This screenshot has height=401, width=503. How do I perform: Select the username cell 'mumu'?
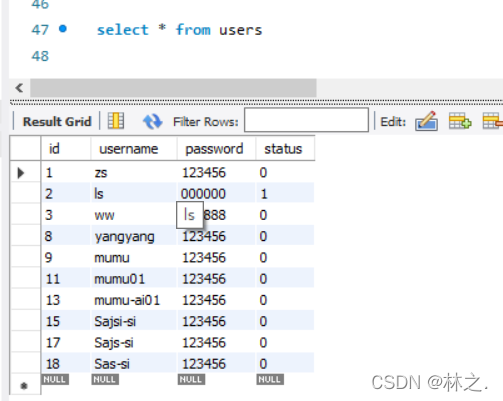tap(134, 258)
